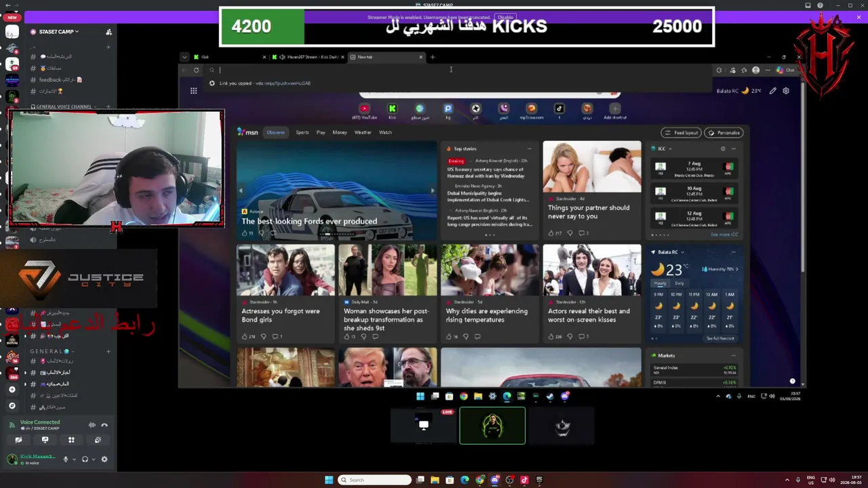Open Actors reveal on-screen kisses article

(x=589, y=316)
